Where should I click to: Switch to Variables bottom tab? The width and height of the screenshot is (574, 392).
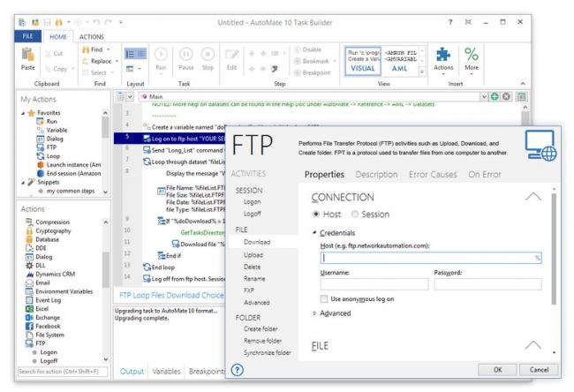(166, 371)
